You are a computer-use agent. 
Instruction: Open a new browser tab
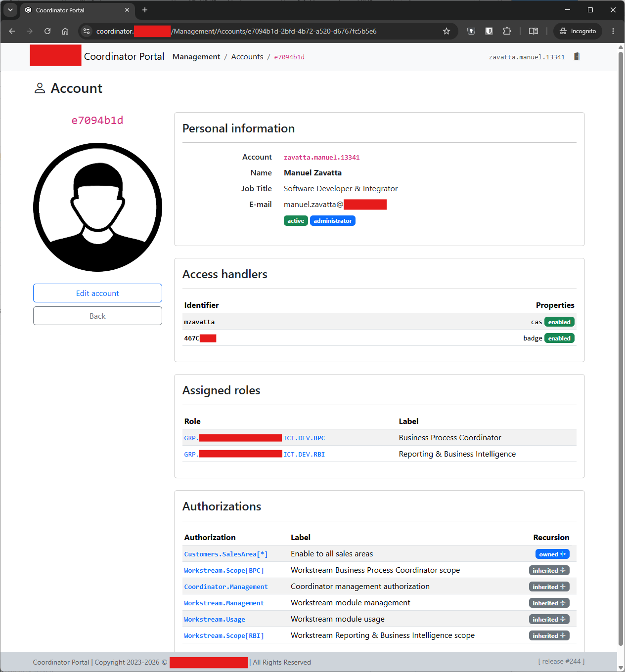point(145,10)
